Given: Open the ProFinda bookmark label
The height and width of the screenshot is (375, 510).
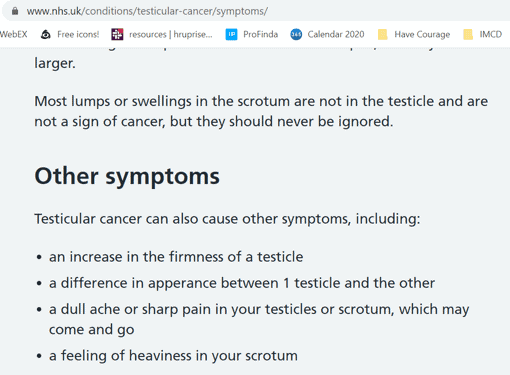Looking at the screenshot, I should click(260, 34).
